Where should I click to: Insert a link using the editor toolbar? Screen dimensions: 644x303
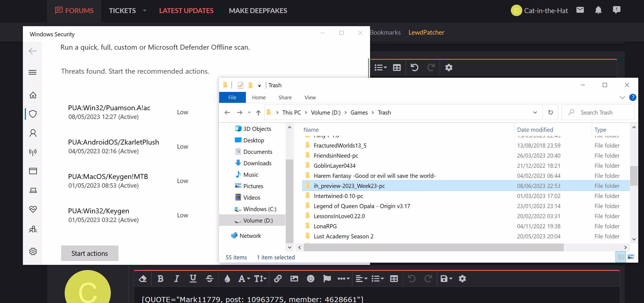278,278
